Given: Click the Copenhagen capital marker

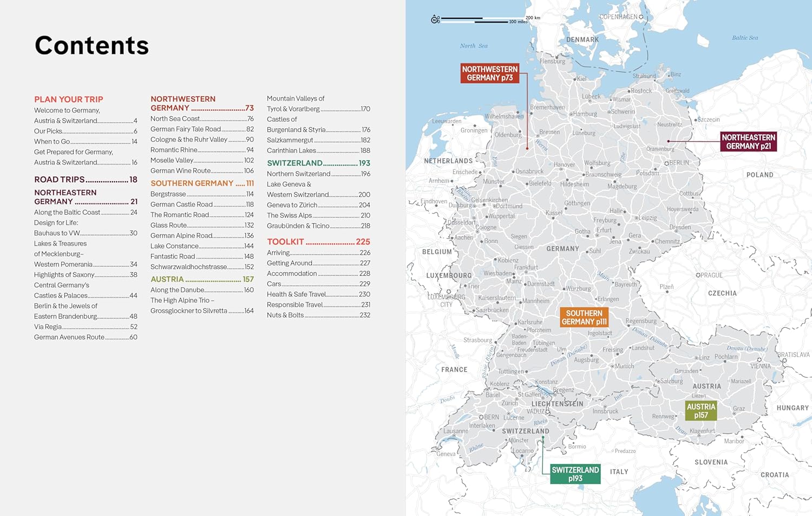Looking at the screenshot, I should [641, 17].
